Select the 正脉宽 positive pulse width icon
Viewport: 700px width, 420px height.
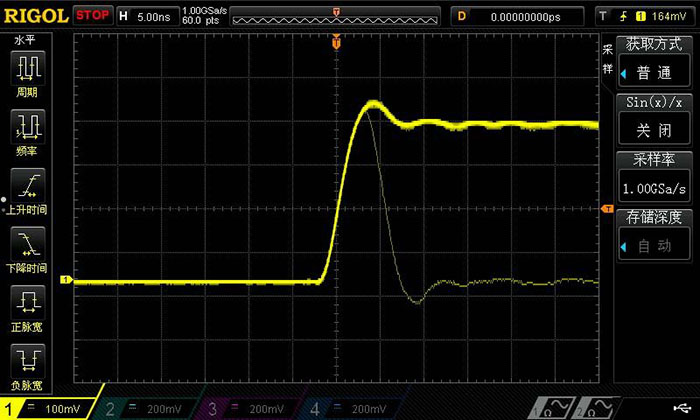click(28, 307)
